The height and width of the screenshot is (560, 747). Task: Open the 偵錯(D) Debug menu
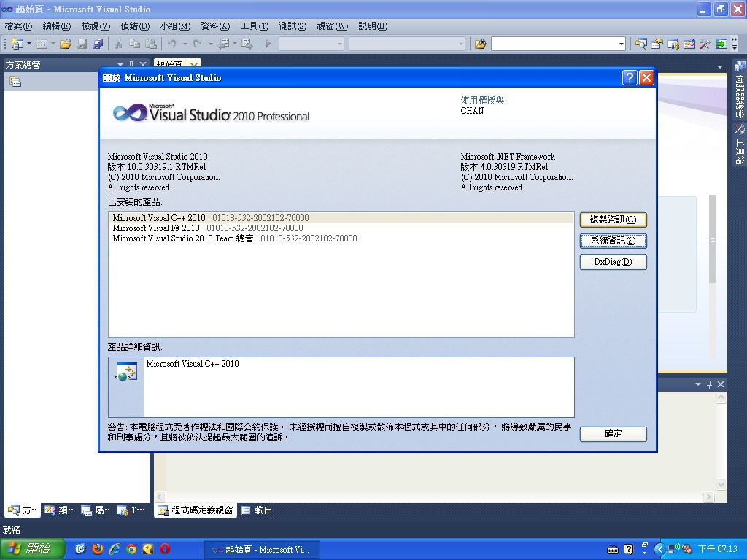pyautogui.click(x=135, y=26)
